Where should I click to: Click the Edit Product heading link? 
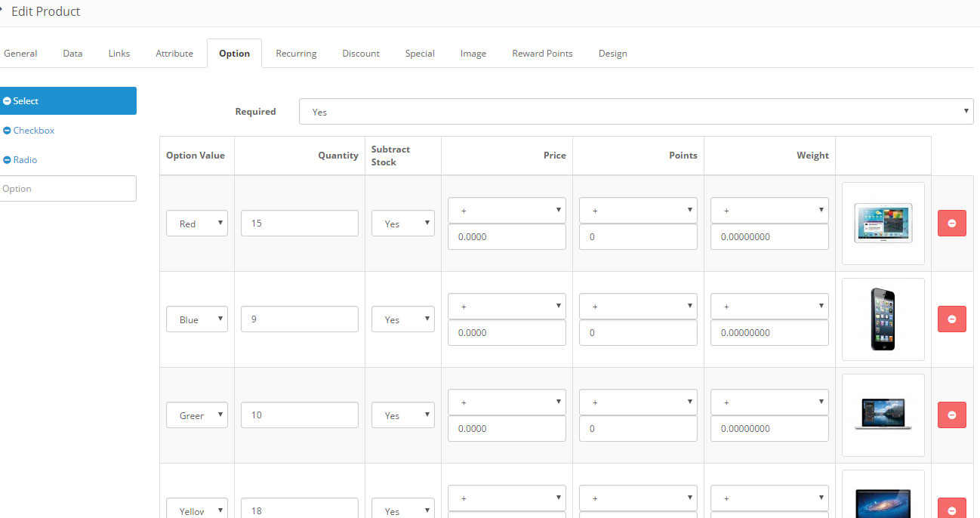tap(47, 11)
